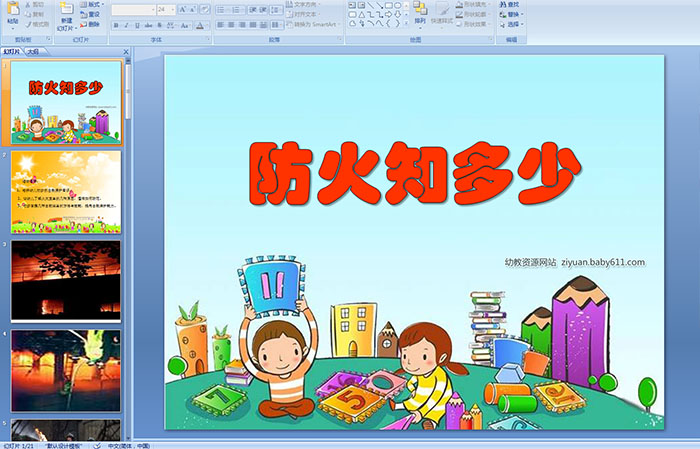Toggle Align Right paragraph button

point(242,25)
